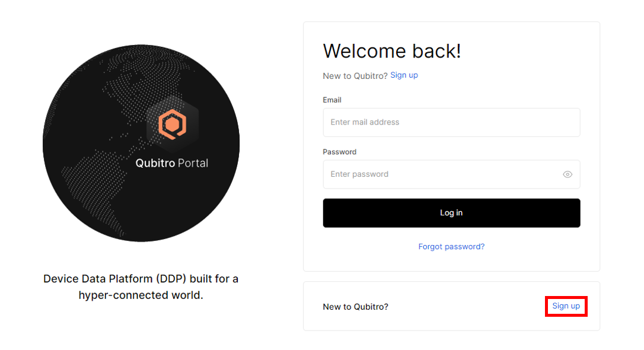The image size is (644, 350).
Task: Click Sign up link under Welcome back
Action: [404, 75]
